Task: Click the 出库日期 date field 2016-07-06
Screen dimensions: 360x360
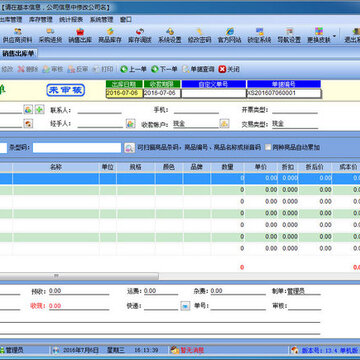Action: (x=124, y=93)
